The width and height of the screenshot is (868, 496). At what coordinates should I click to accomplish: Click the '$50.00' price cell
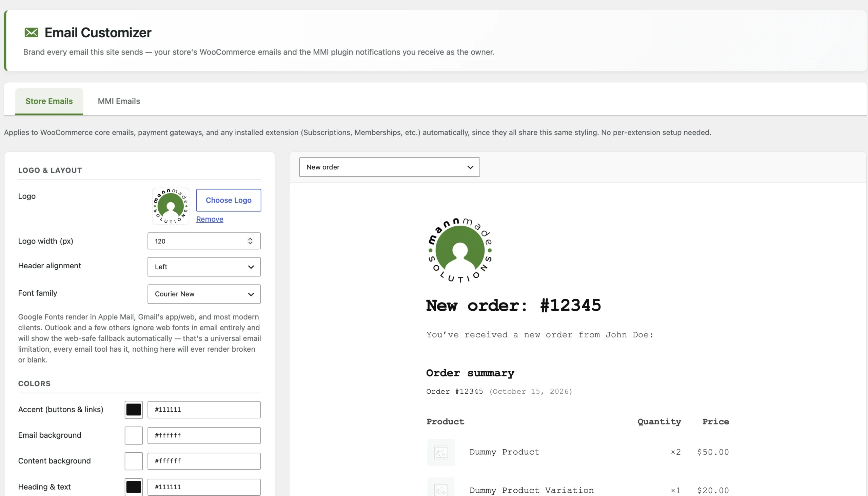pyautogui.click(x=713, y=452)
